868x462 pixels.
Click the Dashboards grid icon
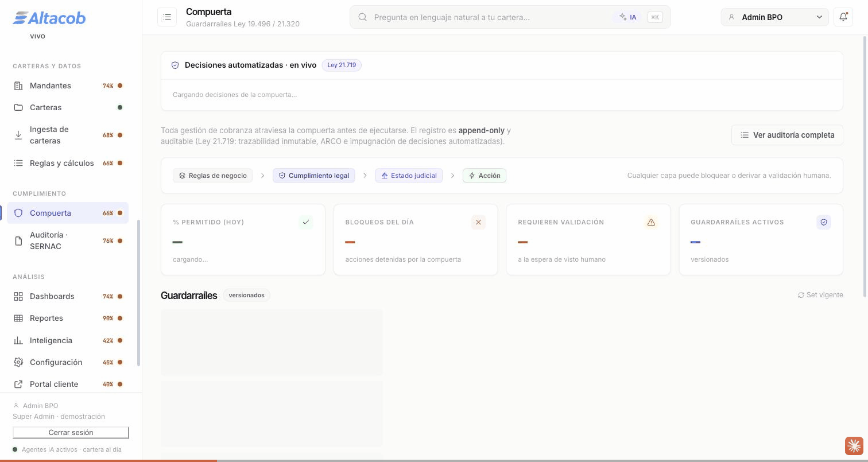click(18, 296)
